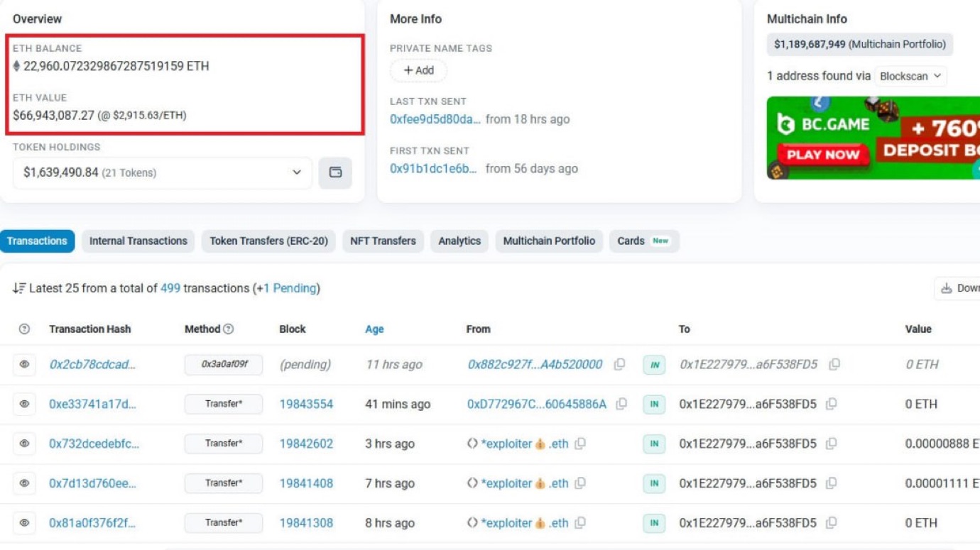Click the eye icon for 0xe33741a17d transaction
980x550 pixels.
coord(24,405)
